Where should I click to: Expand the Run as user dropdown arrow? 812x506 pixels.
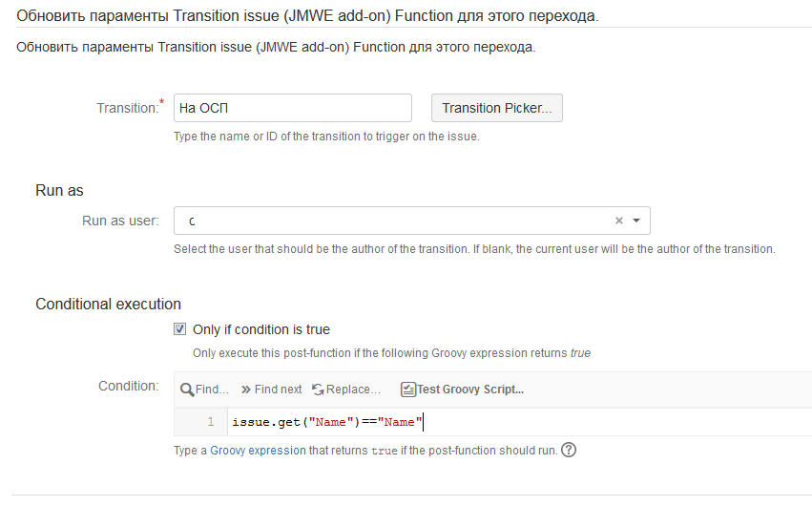636,221
